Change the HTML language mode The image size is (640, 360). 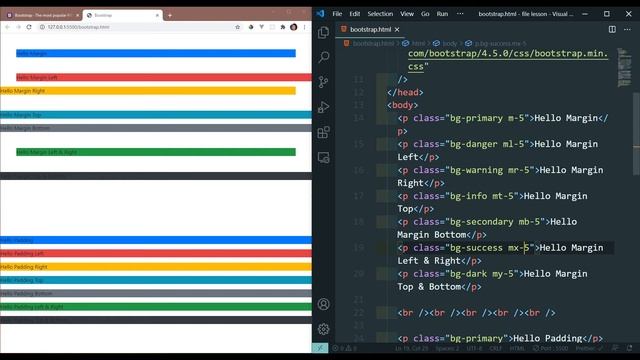[517, 348]
